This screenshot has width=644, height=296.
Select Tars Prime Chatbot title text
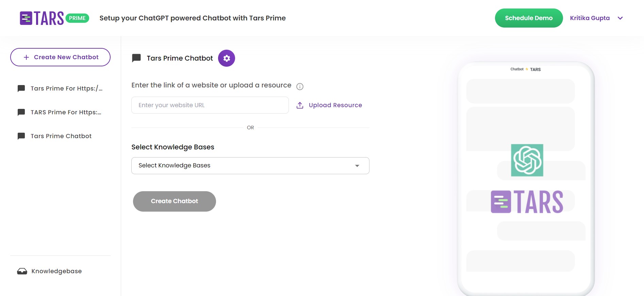[180, 58]
